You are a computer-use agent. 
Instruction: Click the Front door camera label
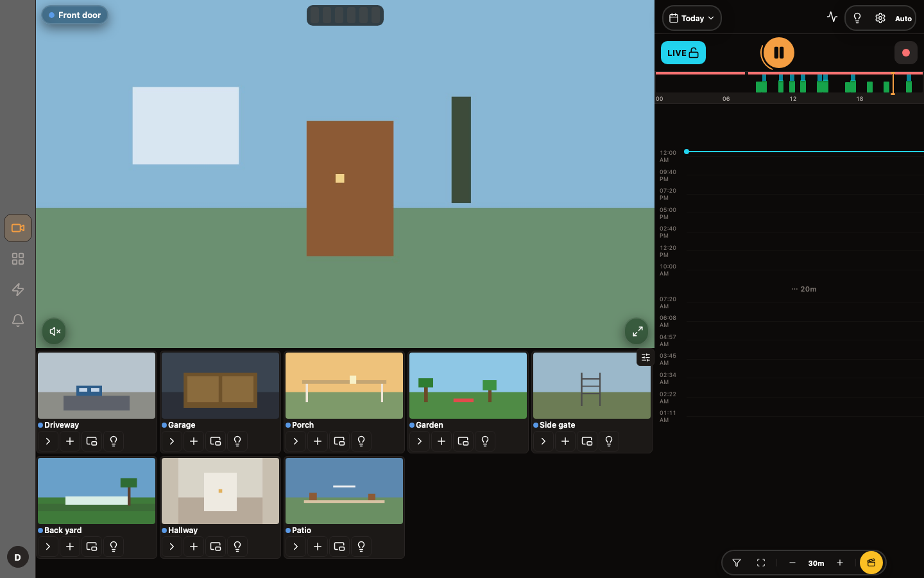(75, 15)
